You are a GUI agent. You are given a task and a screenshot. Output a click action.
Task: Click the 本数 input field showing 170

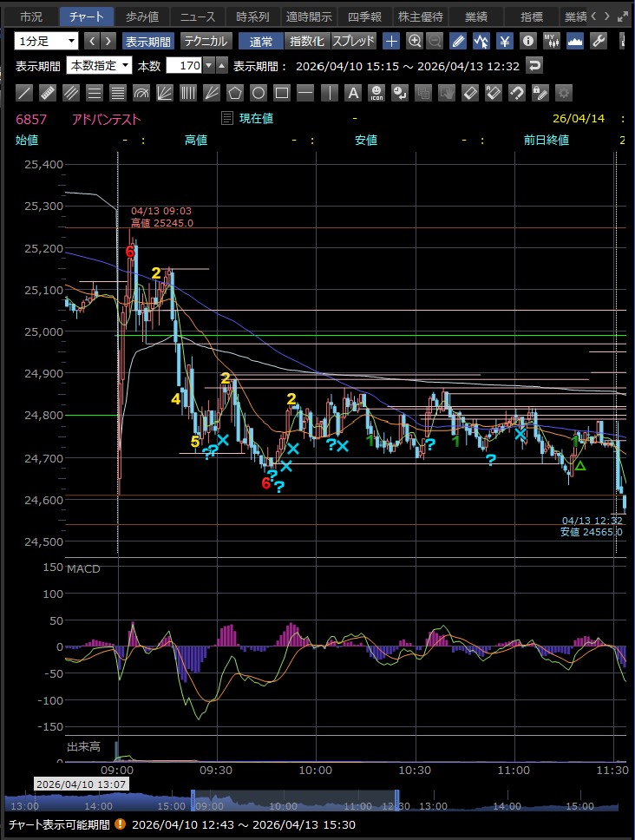click(188, 66)
